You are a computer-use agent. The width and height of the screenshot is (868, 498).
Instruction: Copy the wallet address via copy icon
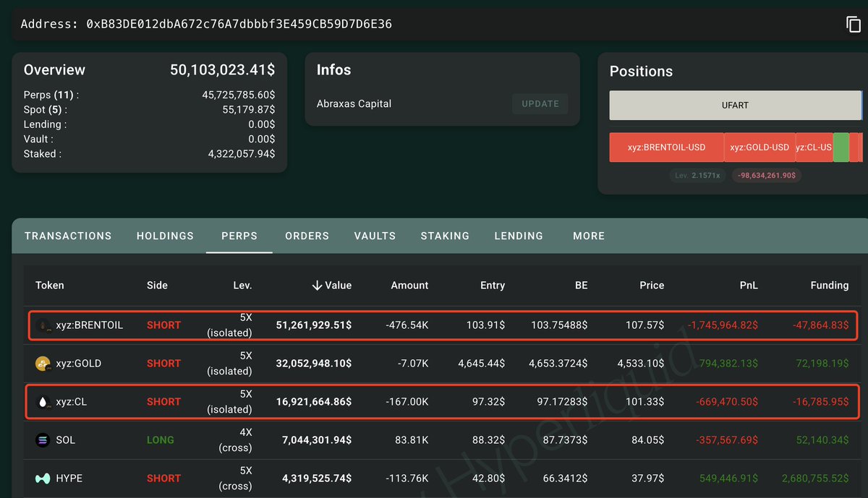click(x=854, y=24)
